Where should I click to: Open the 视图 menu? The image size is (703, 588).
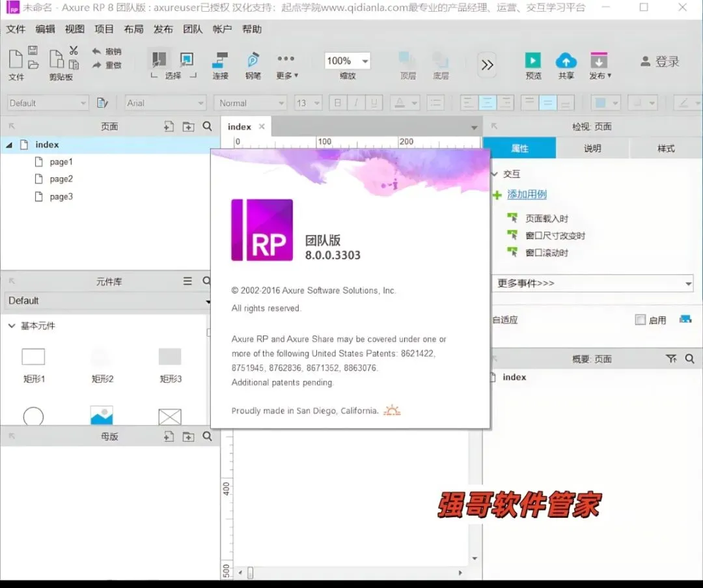(x=74, y=29)
